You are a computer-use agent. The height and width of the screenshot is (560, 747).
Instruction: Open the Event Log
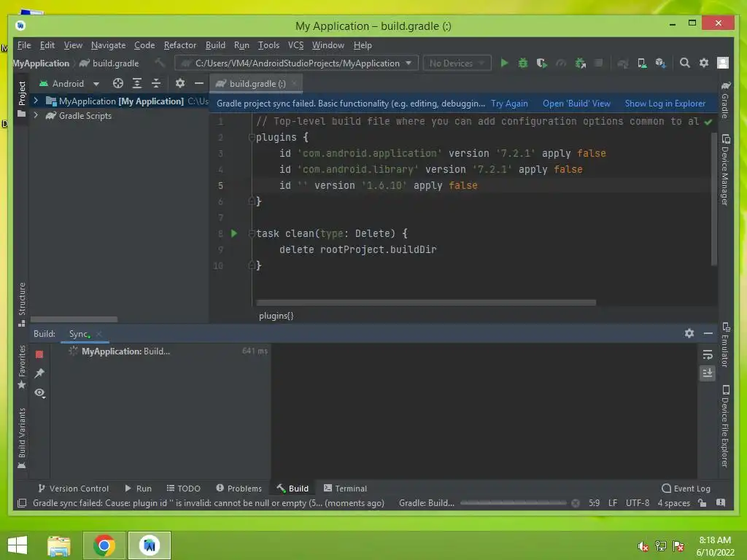pyautogui.click(x=686, y=488)
